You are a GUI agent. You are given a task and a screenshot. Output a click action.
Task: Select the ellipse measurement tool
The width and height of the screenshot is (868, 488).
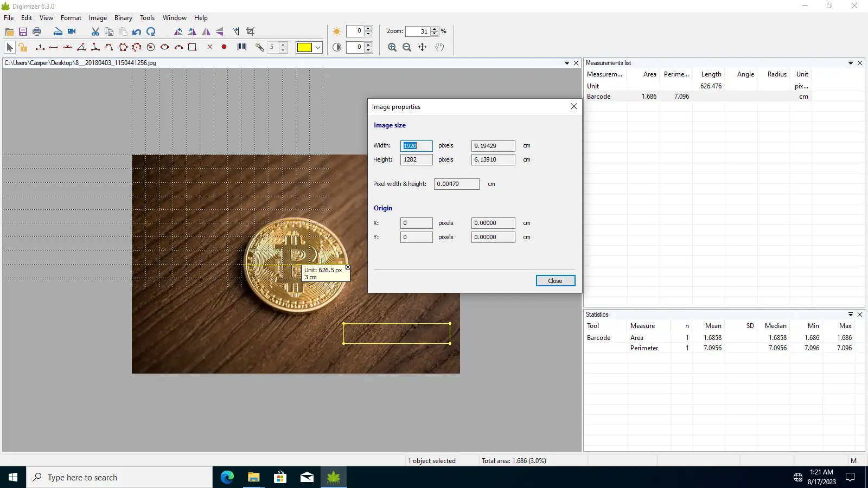[x=164, y=47]
